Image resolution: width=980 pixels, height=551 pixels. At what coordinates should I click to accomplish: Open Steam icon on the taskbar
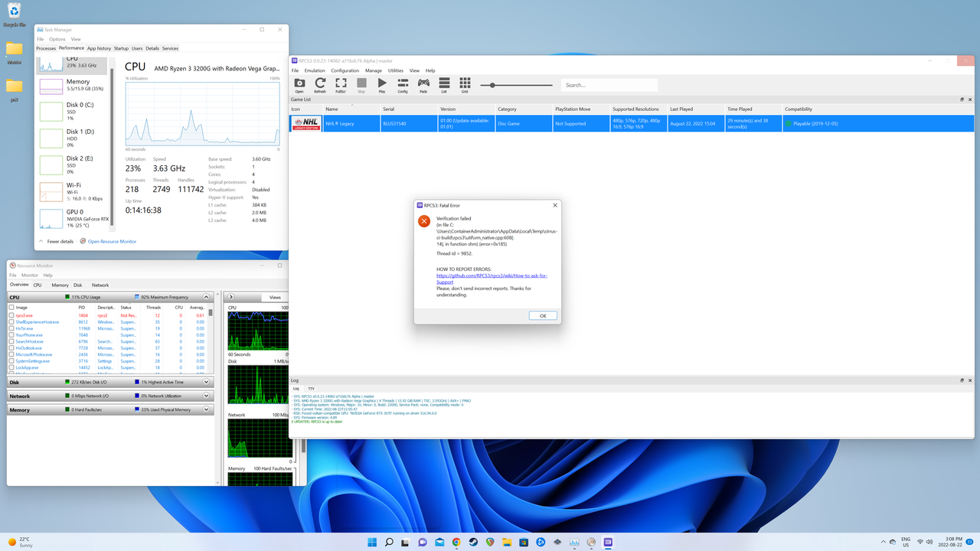tap(473, 543)
